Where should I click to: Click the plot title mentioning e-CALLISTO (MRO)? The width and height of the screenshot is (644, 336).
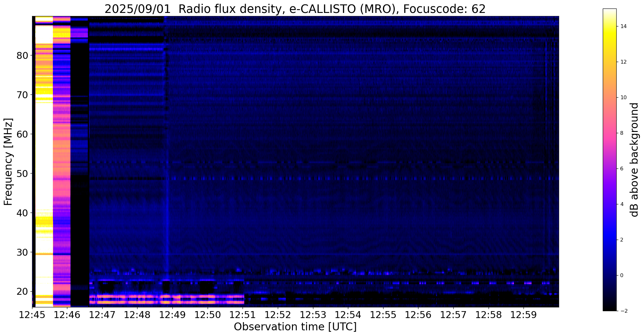tap(295, 9)
